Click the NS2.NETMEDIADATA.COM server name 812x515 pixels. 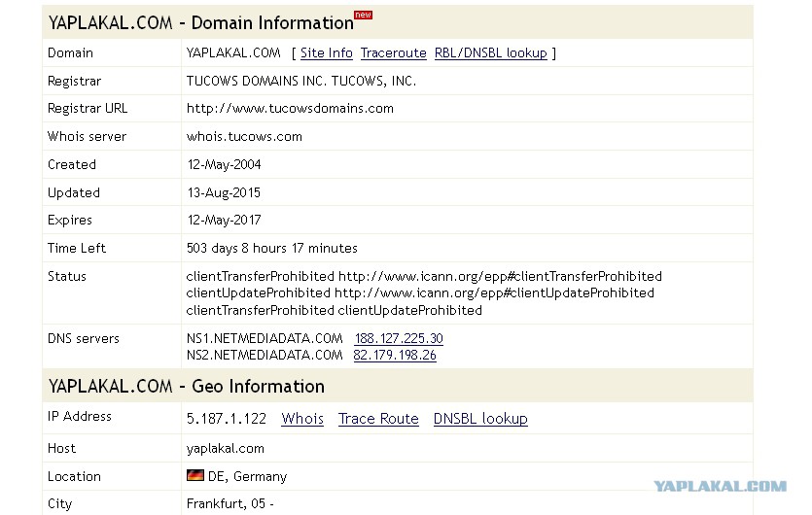[x=265, y=355]
